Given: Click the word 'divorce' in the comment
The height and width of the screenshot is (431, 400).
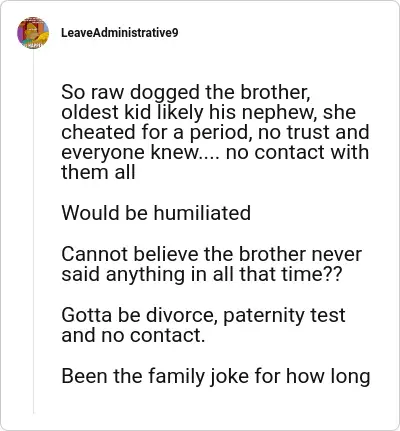Looking at the screenshot, I should click(x=181, y=315).
